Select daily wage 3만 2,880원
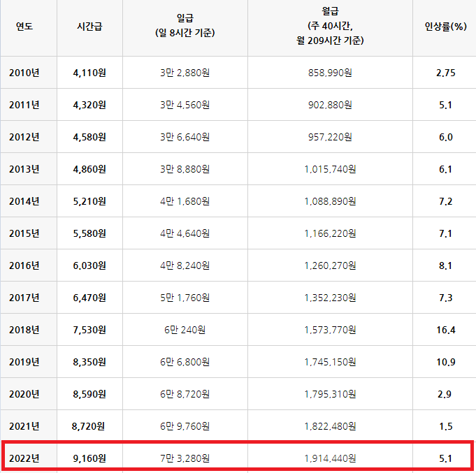476x473 pixels. 185,73
